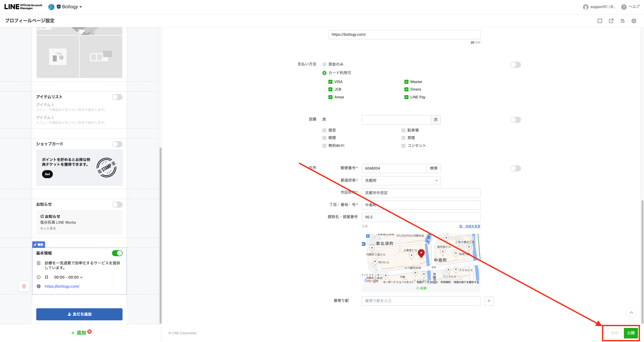The image size is (644, 342).
Task: Click the scroll-to-top arrow button
Action: [x=631, y=313]
